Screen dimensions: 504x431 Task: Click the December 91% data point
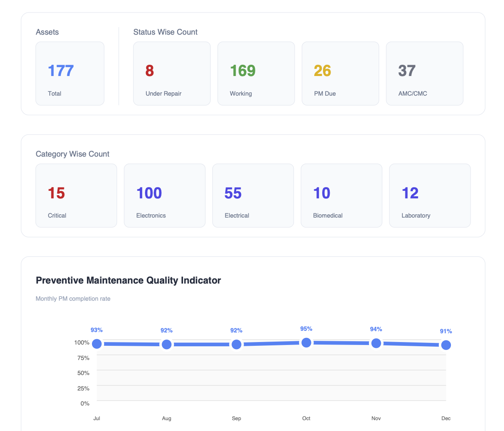pyautogui.click(x=446, y=345)
